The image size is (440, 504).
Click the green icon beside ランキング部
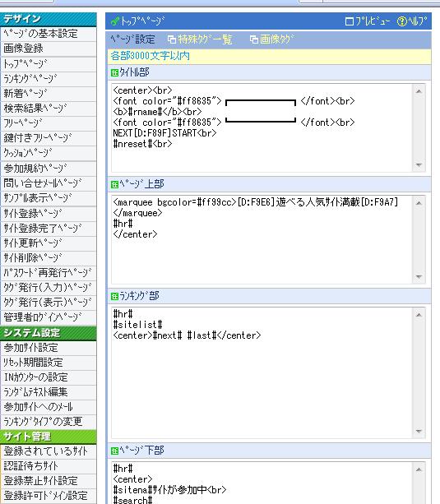(x=115, y=296)
